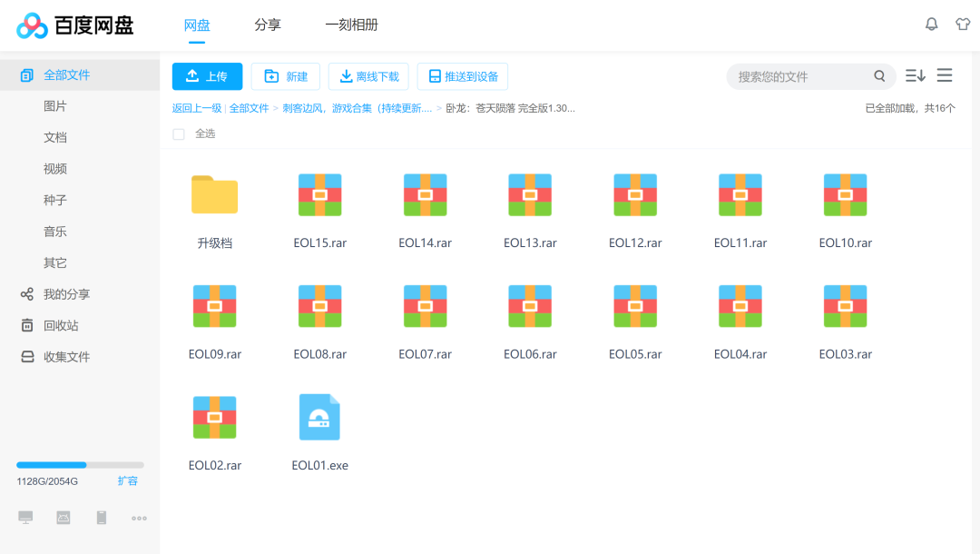Select the EOL10.rar archive icon

click(x=845, y=194)
